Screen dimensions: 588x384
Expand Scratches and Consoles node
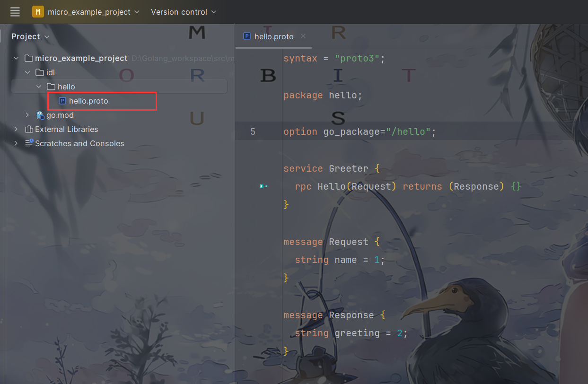tap(16, 143)
